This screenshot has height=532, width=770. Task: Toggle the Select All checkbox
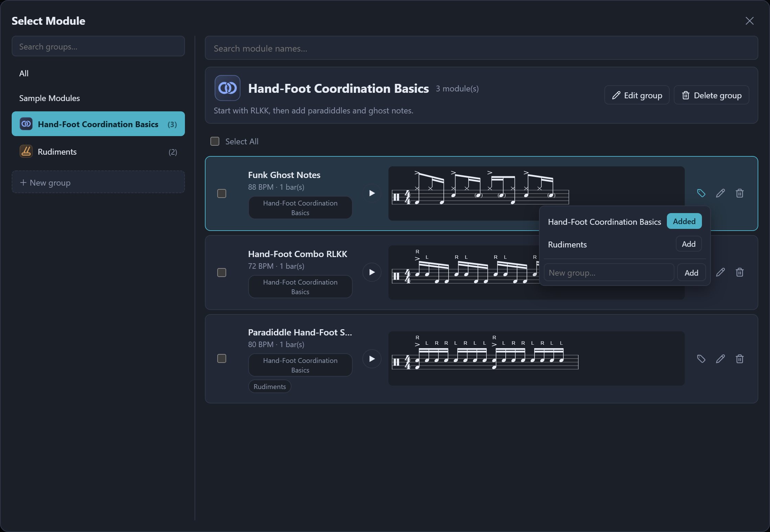click(215, 141)
